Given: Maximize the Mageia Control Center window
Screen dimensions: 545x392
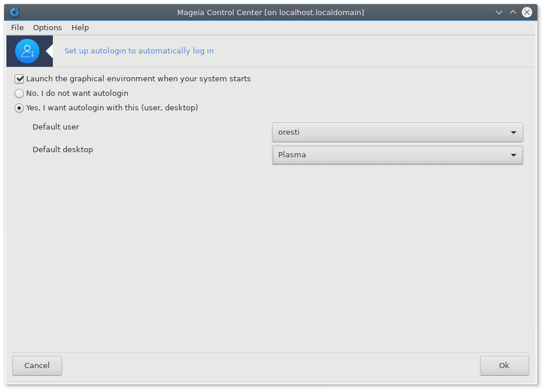Looking at the screenshot, I should (x=513, y=13).
